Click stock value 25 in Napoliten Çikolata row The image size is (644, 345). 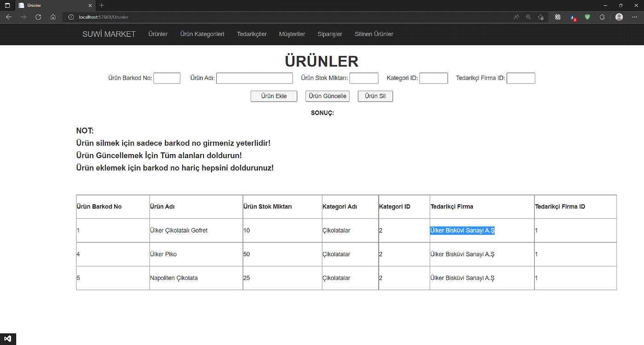pos(247,278)
